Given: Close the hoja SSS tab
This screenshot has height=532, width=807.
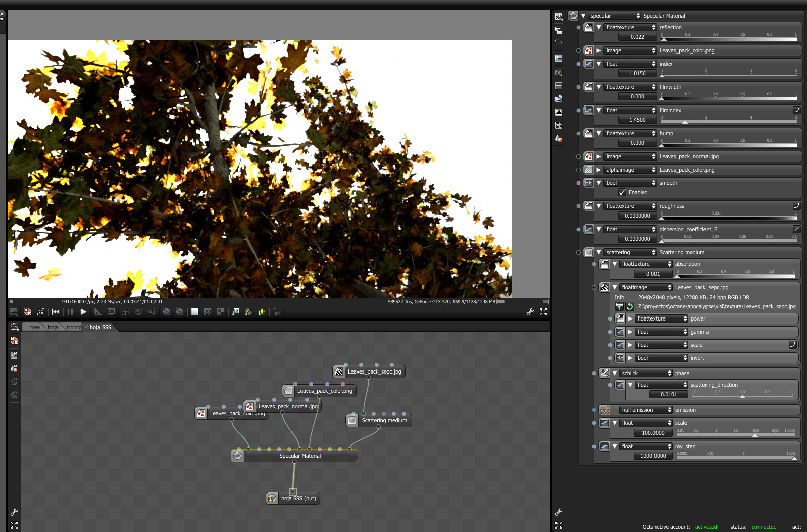Looking at the screenshot, I should pos(86,327).
